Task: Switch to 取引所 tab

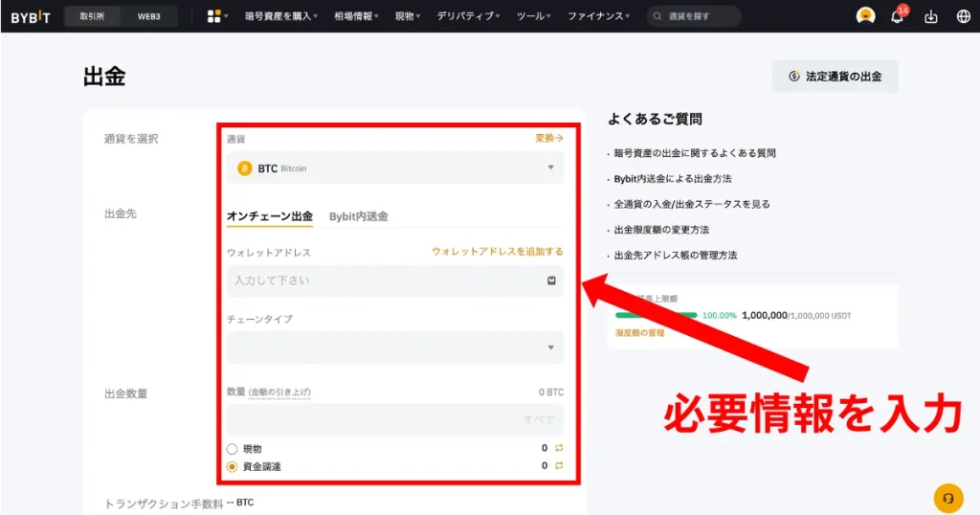Action: click(x=92, y=16)
